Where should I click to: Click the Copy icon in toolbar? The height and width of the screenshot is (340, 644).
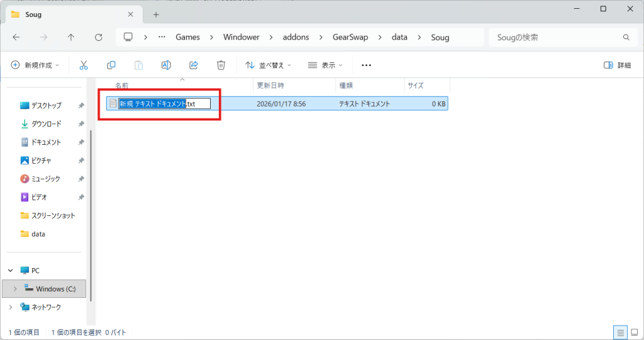tap(111, 65)
